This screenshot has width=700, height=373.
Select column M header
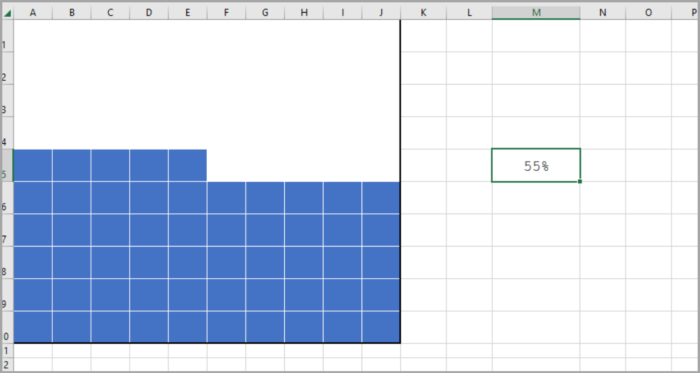coord(536,13)
